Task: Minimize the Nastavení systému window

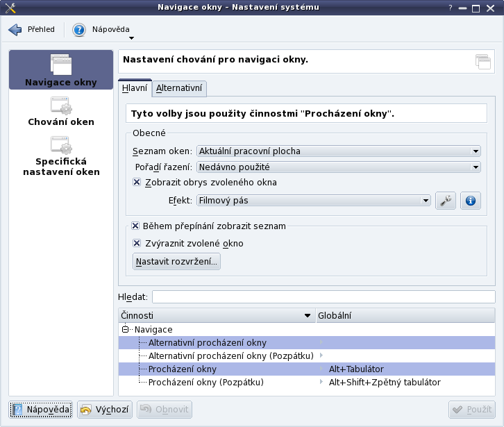Action: [x=462, y=8]
